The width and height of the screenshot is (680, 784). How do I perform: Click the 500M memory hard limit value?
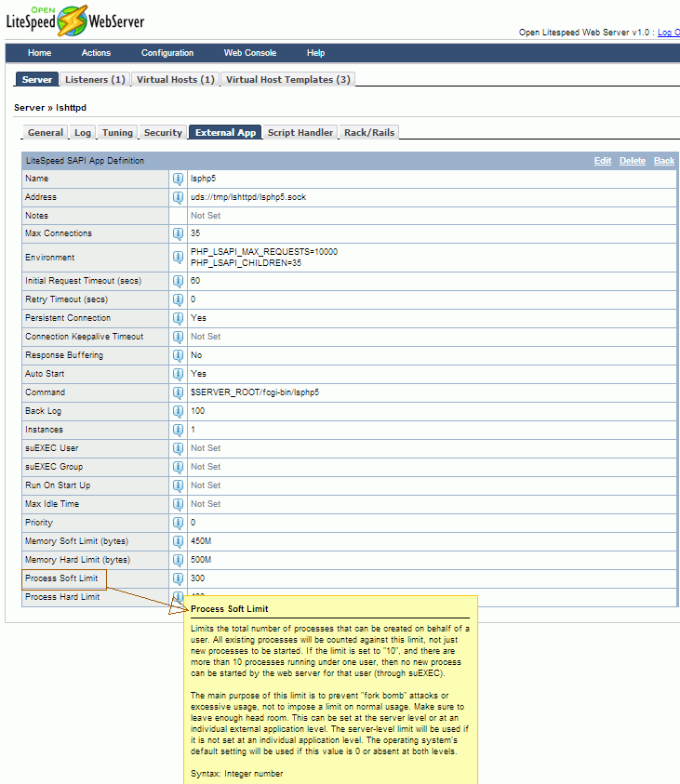[201, 560]
